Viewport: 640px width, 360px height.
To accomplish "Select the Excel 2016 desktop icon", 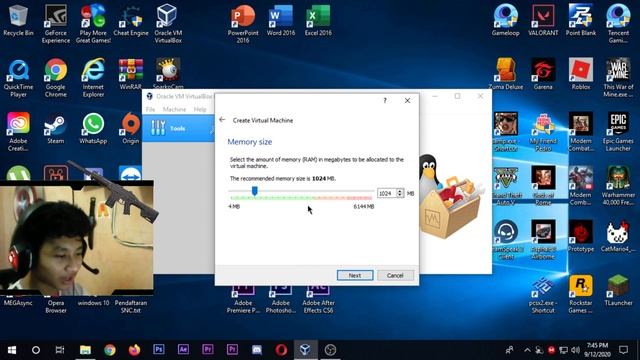I will (x=318, y=20).
